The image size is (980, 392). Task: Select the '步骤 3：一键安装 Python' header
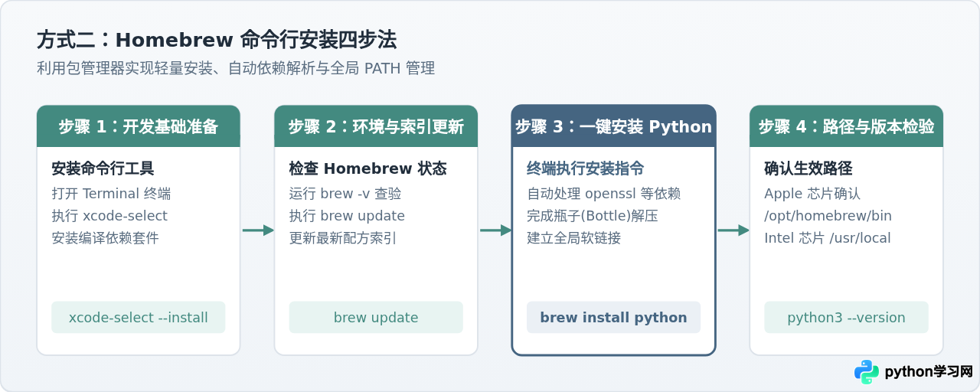(x=613, y=126)
